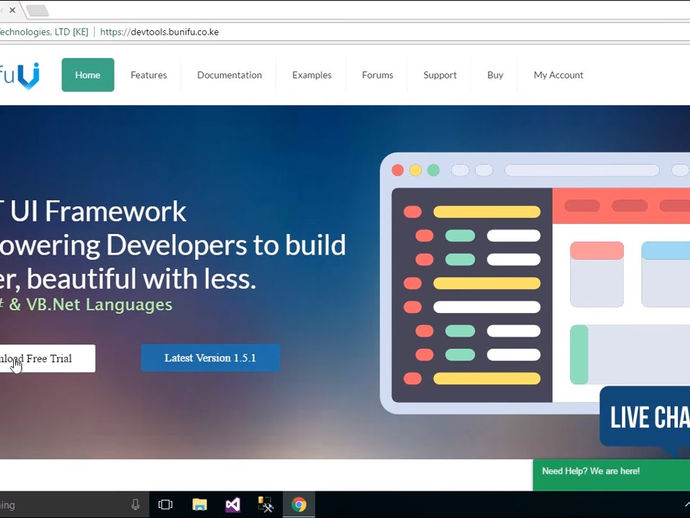The height and width of the screenshot is (518, 690).
Task: Open the Features page
Action: (149, 75)
